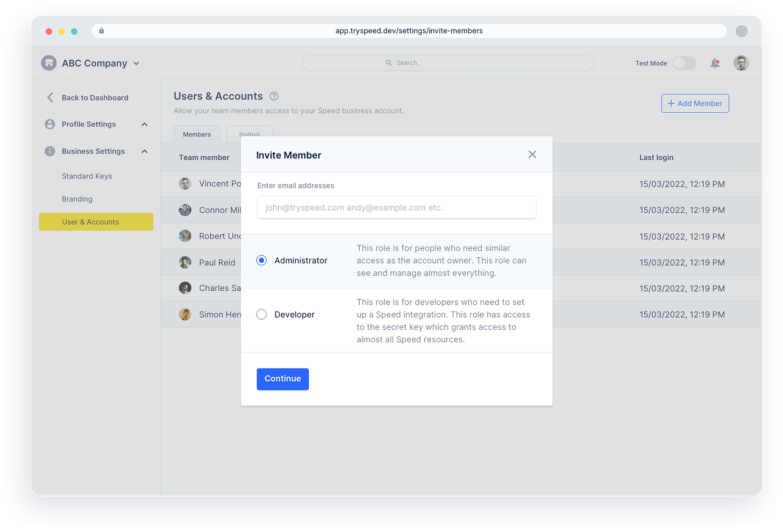
Task: Click the Add Member button
Action: click(695, 103)
